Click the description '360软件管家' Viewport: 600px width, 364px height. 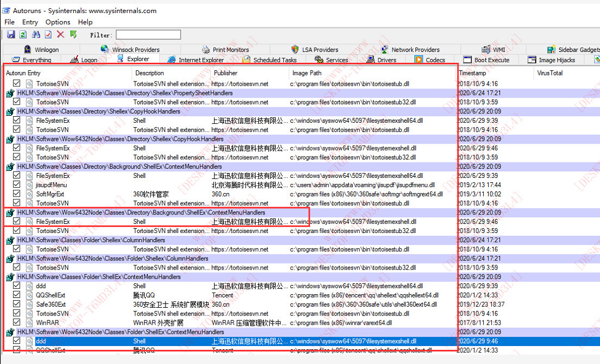point(151,194)
